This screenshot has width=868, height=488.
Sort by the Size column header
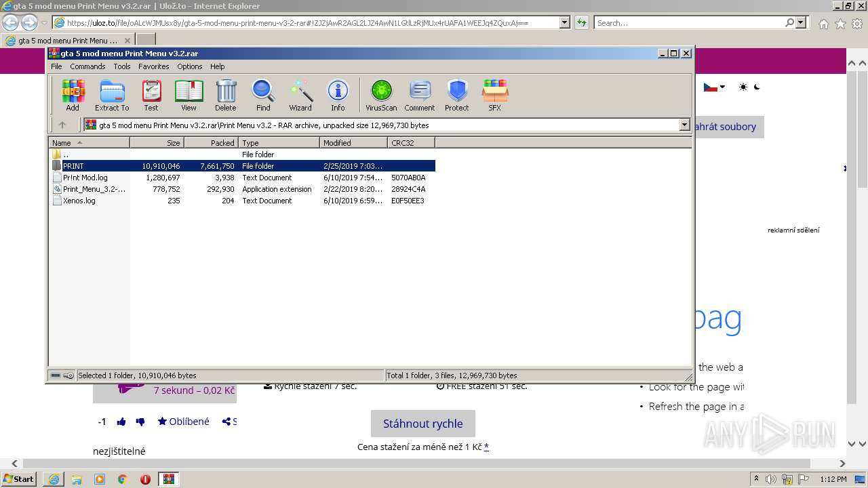157,143
